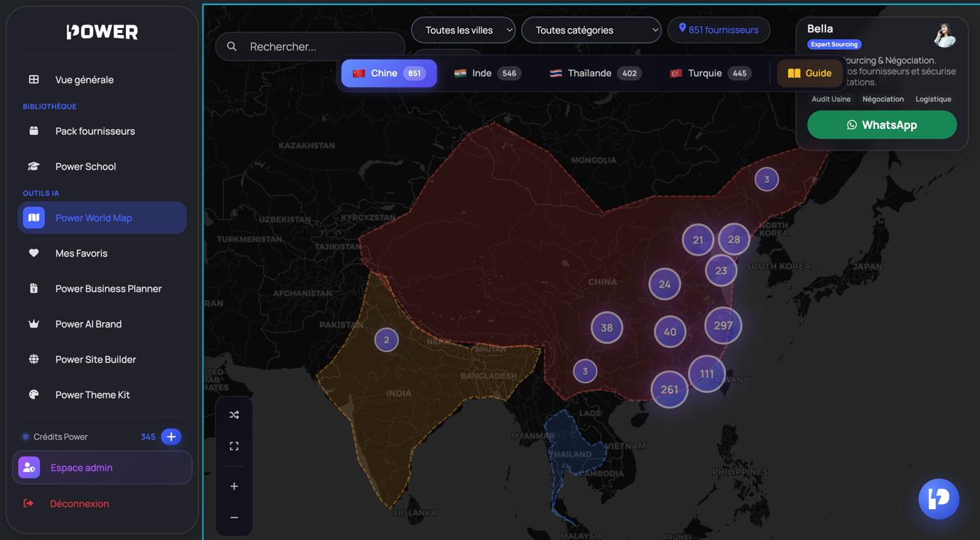
Task: Click the Négociation tag
Action: coord(883,99)
